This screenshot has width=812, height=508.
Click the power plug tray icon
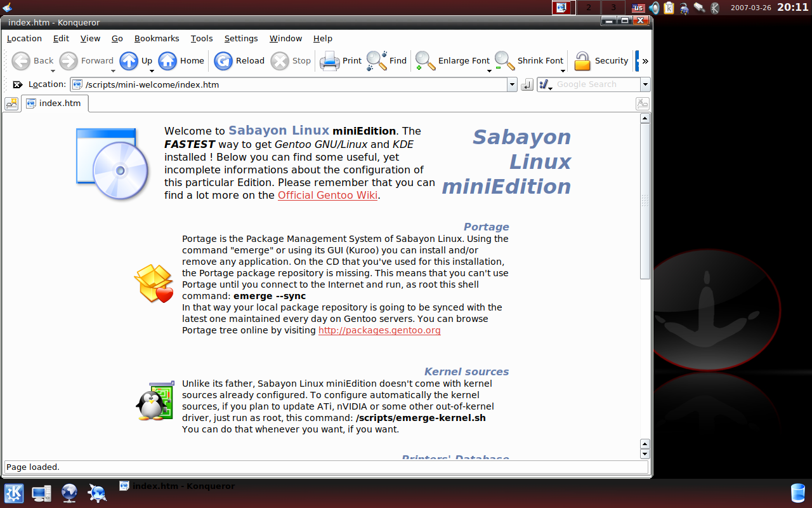click(x=684, y=8)
